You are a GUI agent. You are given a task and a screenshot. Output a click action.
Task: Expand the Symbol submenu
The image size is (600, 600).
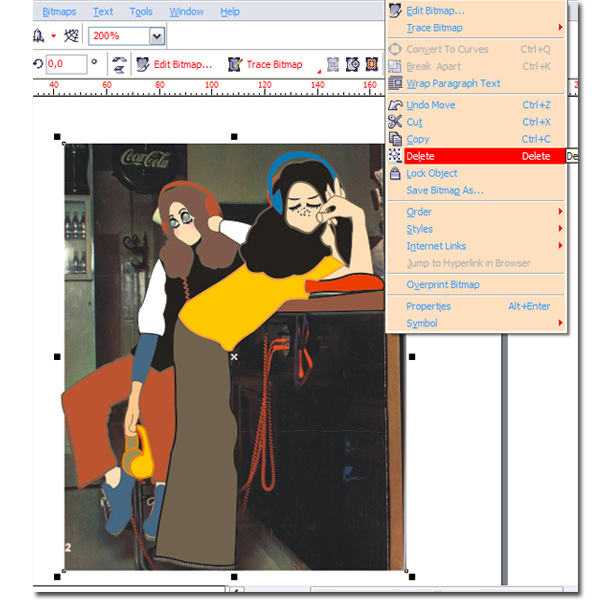click(476, 323)
